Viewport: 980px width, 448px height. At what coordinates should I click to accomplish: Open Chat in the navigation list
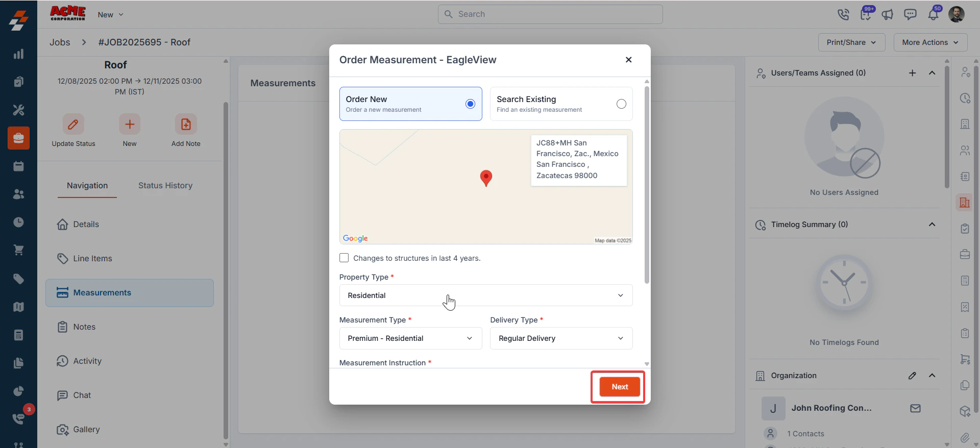pos(130,395)
